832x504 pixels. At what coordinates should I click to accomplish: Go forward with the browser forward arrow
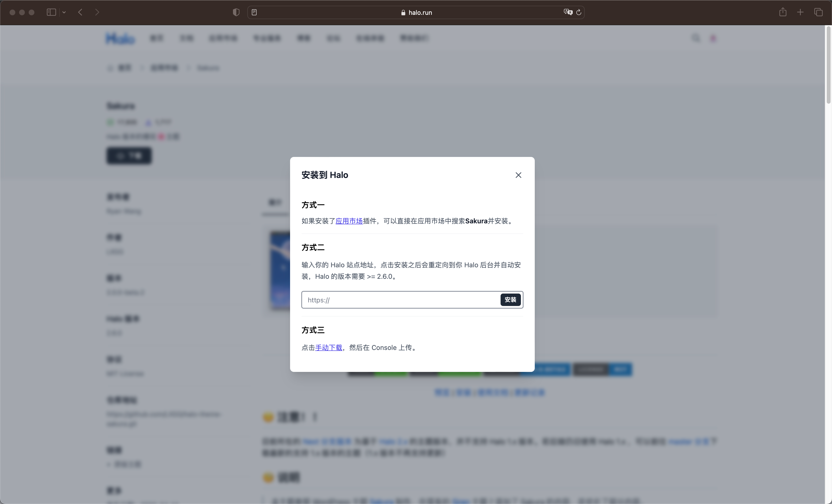click(97, 12)
